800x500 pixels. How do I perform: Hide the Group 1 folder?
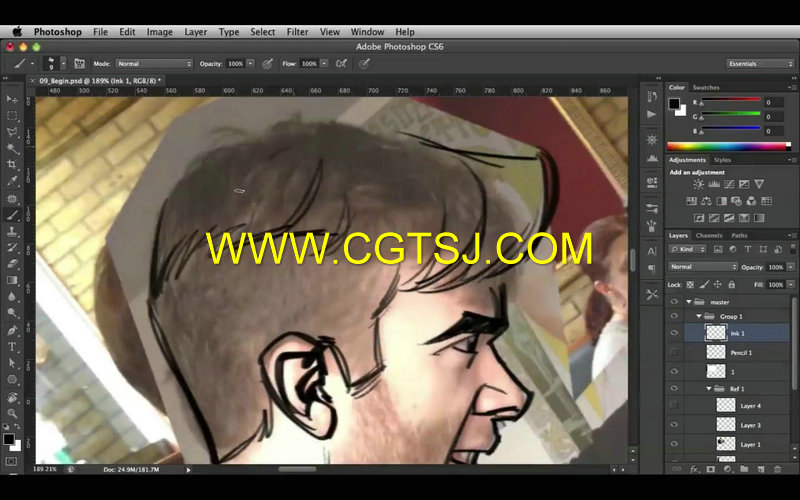674,316
